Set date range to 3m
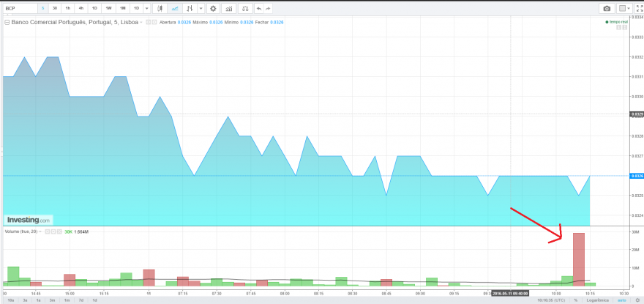 point(52,300)
